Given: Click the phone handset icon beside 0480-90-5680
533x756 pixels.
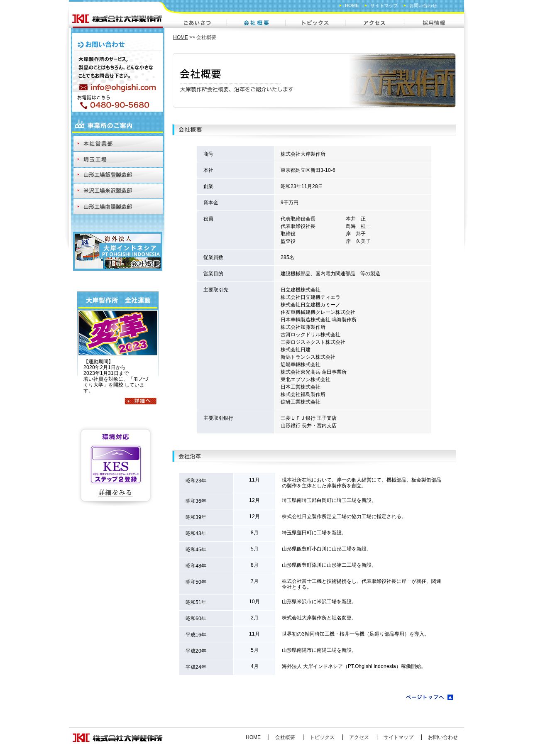Looking at the screenshot, I should [x=83, y=105].
